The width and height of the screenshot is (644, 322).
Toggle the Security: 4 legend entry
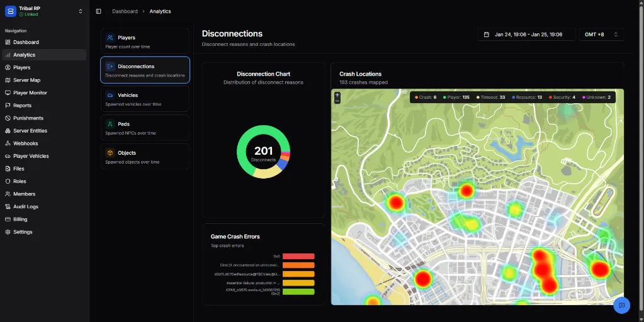pos(562,97)
